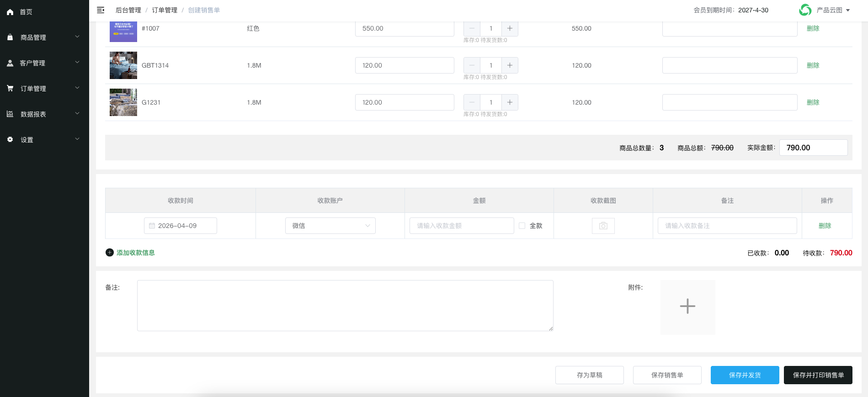Click the quantity value of GBT1314
Screen dimensions: 868x397
tap(491, 65)
